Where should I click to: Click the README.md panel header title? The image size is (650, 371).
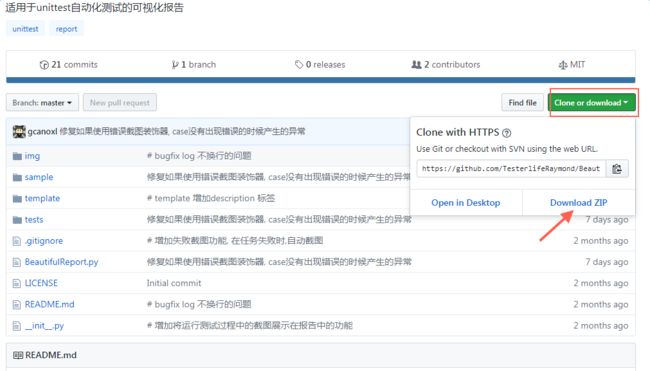pos(51,355)
